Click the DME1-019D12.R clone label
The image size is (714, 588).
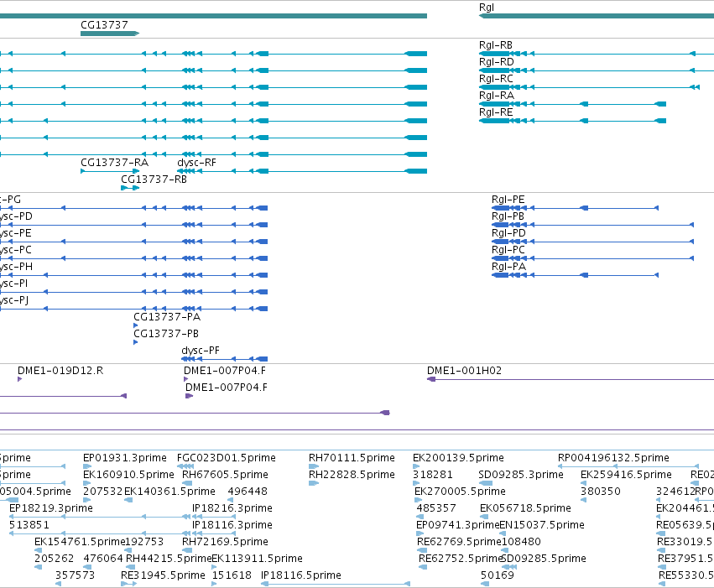60,371
